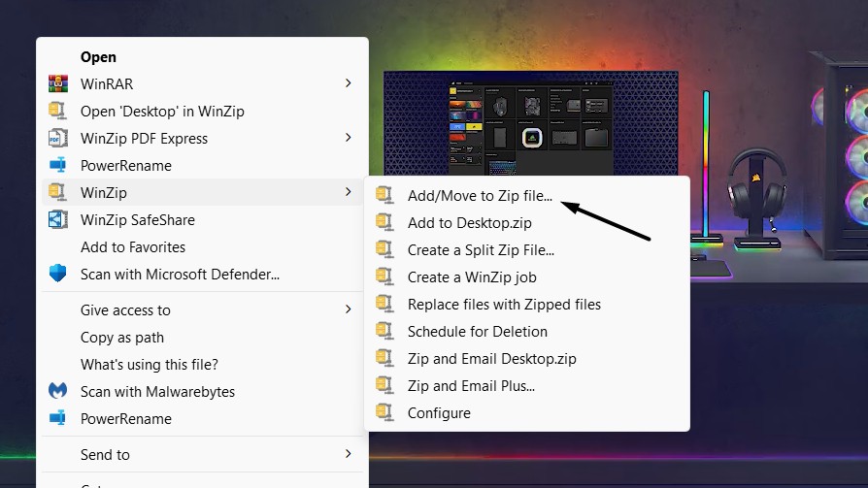
Task: Choose Open 'Desktop' in WinZip
Action: (203, 111)
